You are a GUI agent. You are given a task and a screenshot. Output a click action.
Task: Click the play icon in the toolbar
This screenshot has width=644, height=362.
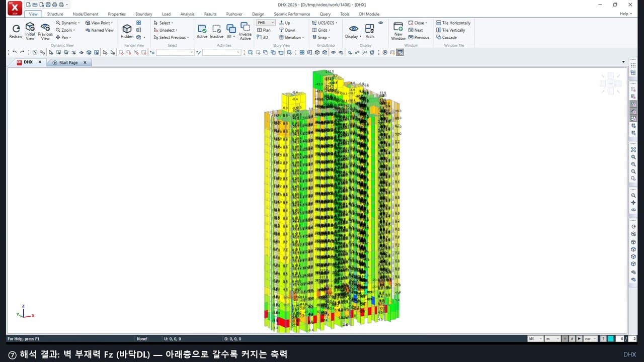[385, 52]
